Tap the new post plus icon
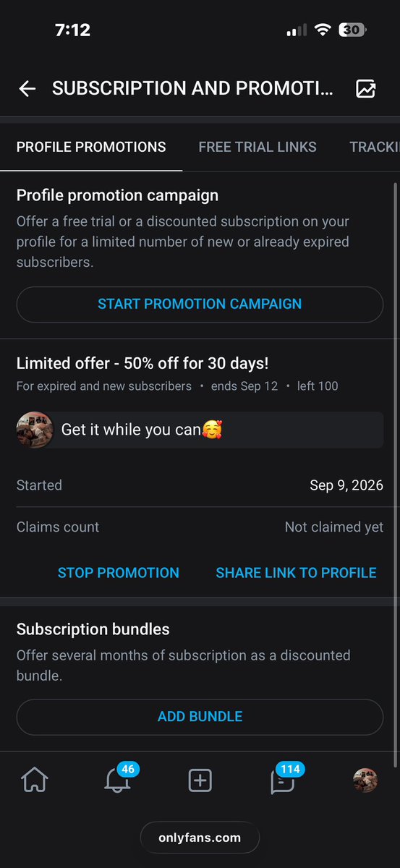Viewport: 400px width, 868px height. pyautogui.click(x=200, y=780)
